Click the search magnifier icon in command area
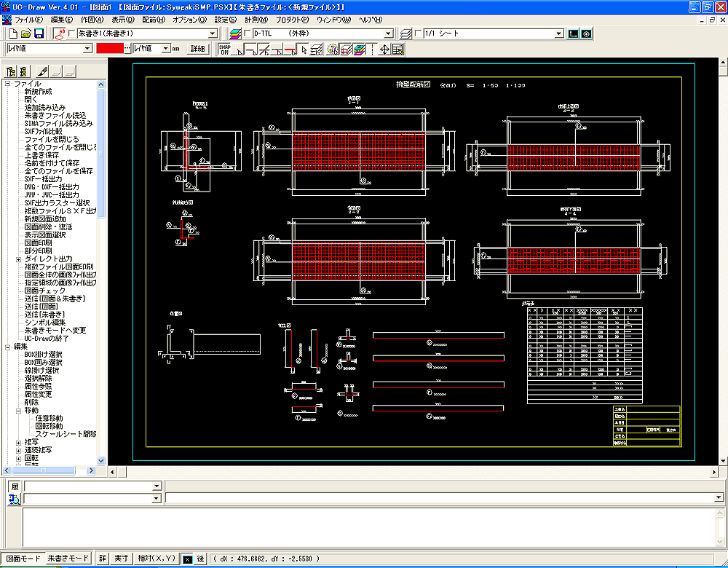The image size is (728, 568). [x=15, y=500]
